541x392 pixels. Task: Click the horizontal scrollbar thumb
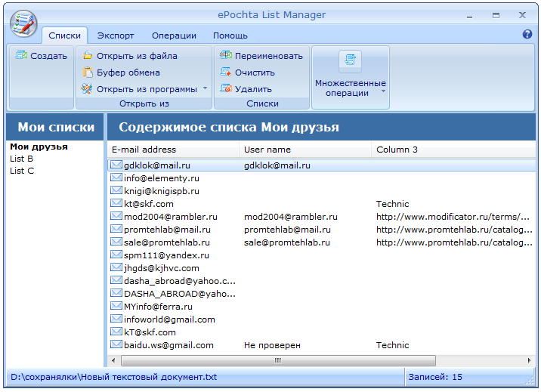(x=278, y=360)
